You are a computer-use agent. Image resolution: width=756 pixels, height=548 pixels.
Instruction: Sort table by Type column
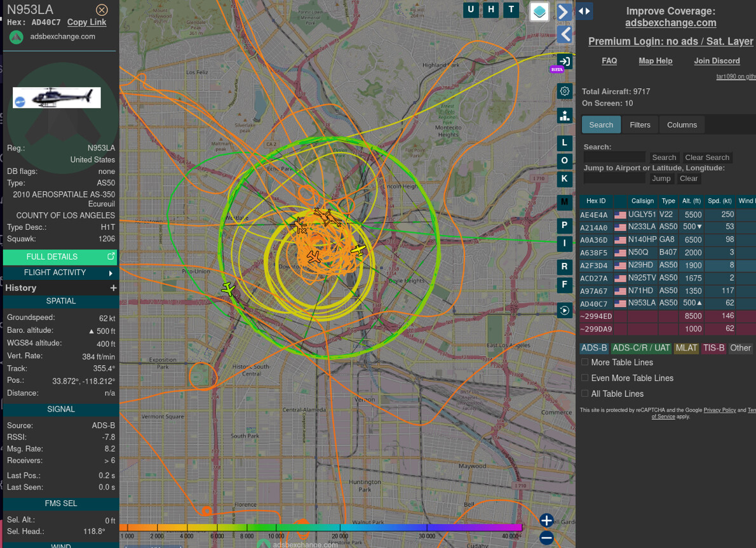click(x=668, y=201)
